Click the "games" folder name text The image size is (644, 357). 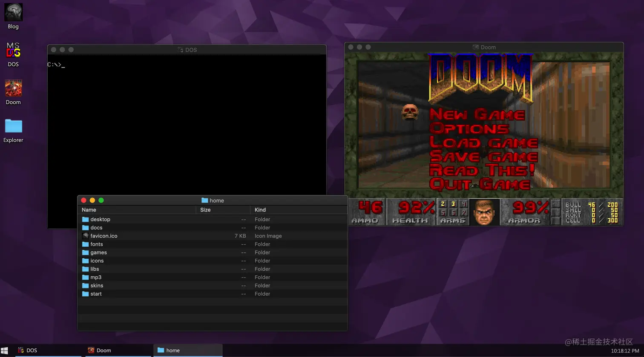tap(99, 252)
